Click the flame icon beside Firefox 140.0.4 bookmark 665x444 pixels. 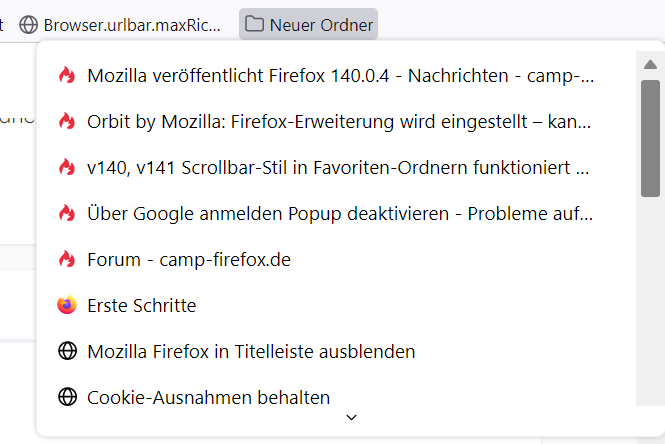point(67,75)
